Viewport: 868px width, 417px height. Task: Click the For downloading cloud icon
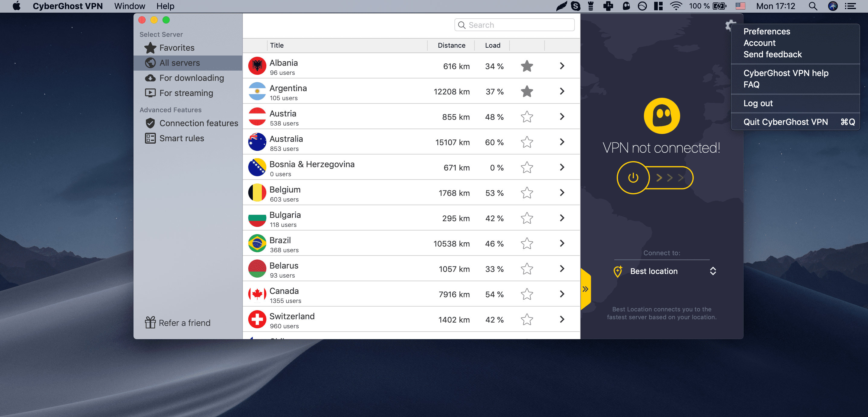(150, 78)
